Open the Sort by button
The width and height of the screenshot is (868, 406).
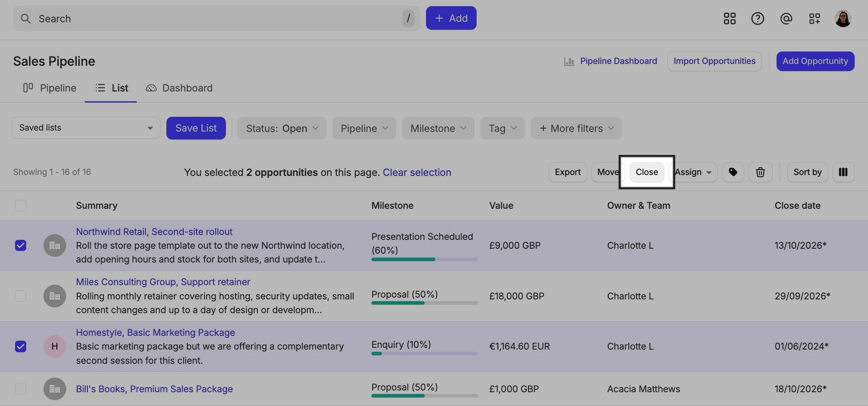807,172
